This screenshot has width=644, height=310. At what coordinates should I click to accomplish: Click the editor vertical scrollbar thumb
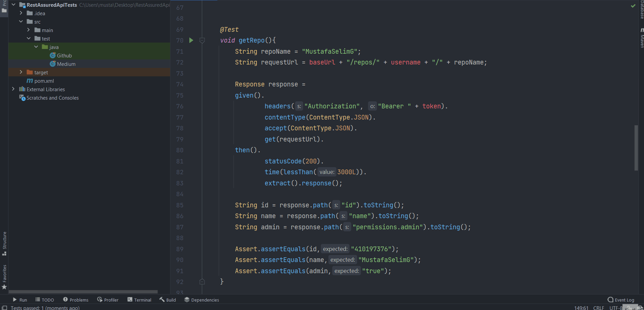click(x=636, y=148)
